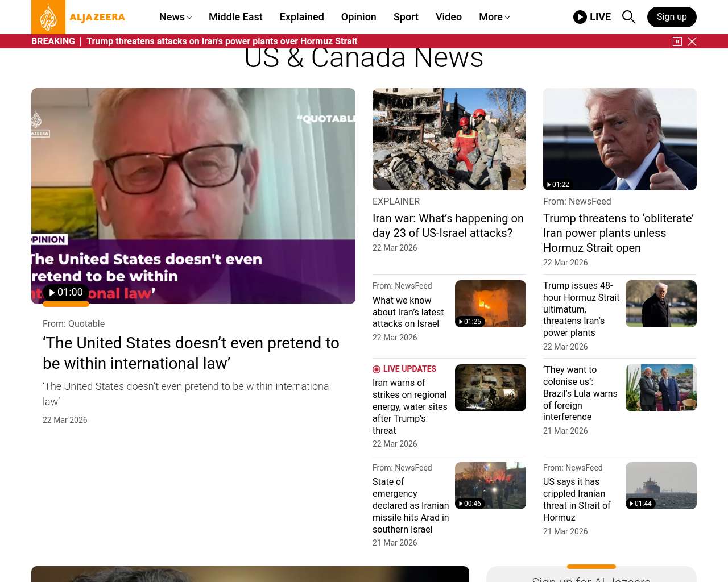Open the search magnifier icon

[x=628, y=17]
